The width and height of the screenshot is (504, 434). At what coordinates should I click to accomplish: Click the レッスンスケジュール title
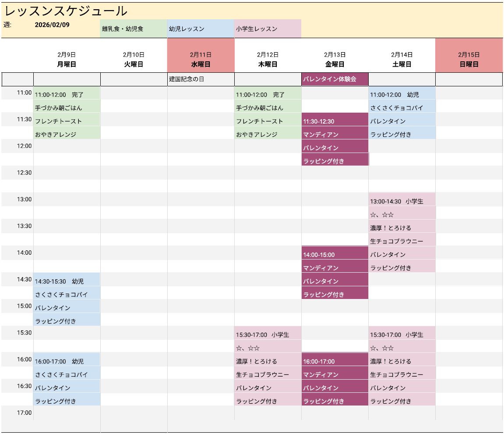pos(66,11)
